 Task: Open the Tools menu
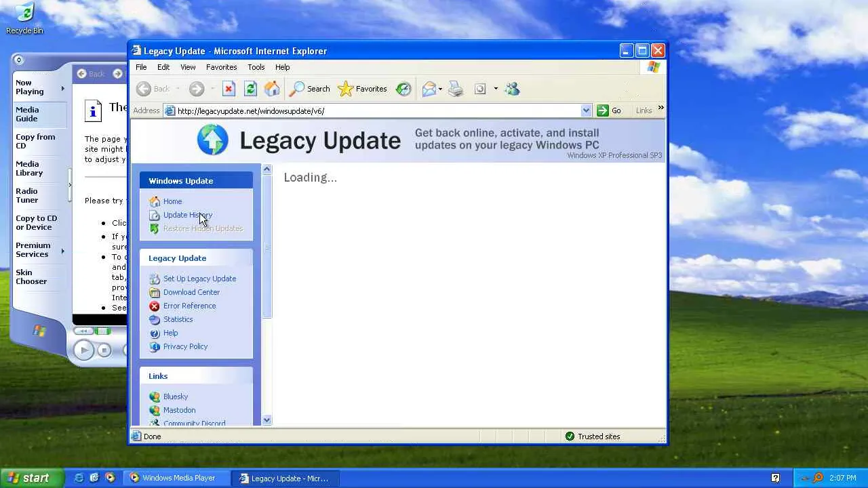(x=256, y=67)
